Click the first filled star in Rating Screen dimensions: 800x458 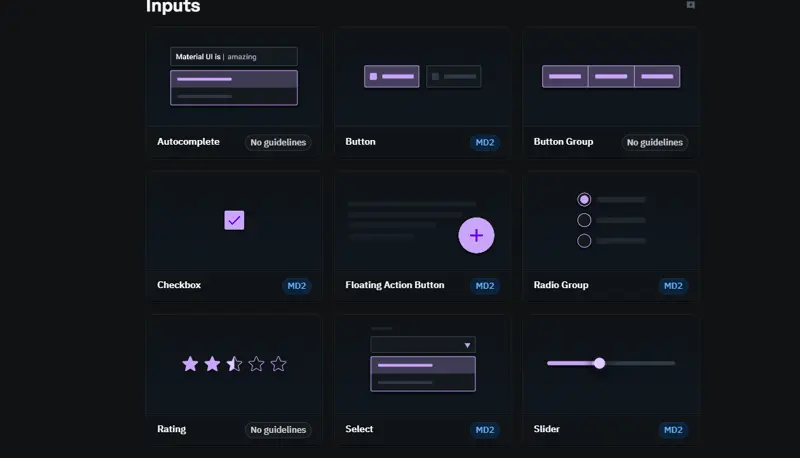[x=190, y=364]
